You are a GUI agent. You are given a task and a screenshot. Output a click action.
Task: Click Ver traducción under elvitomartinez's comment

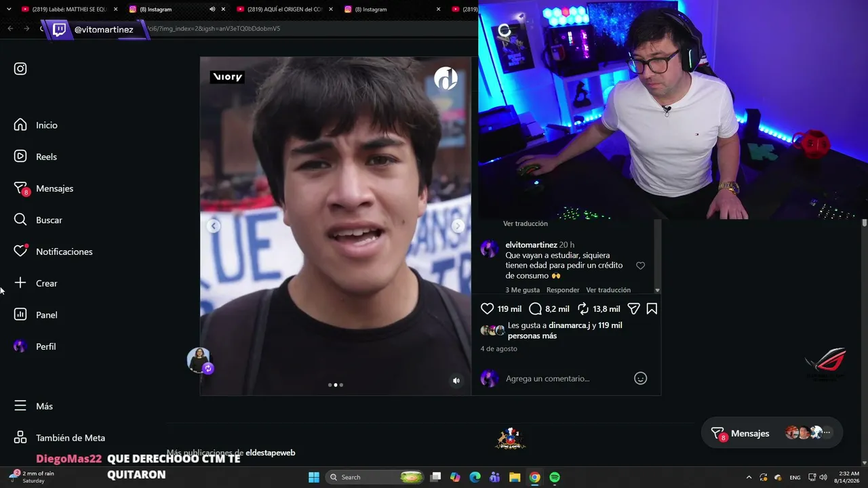pyautogui.click(x=608, y=290)
